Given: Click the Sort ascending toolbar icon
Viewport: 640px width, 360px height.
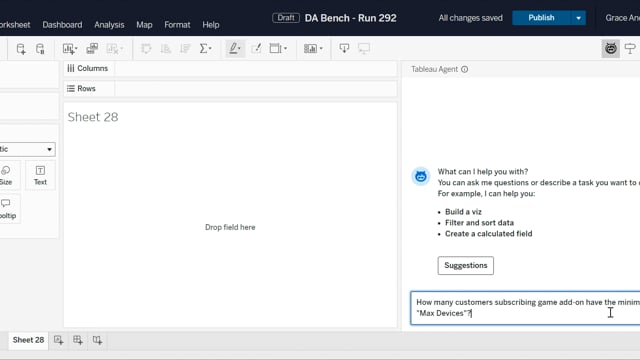Looking at the screenshot, I should click(166, 49).
